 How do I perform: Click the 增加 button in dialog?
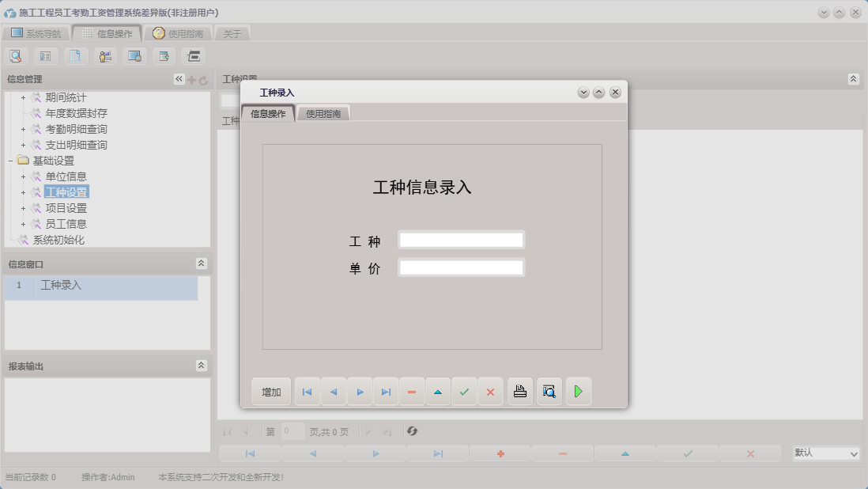[271, 392]
